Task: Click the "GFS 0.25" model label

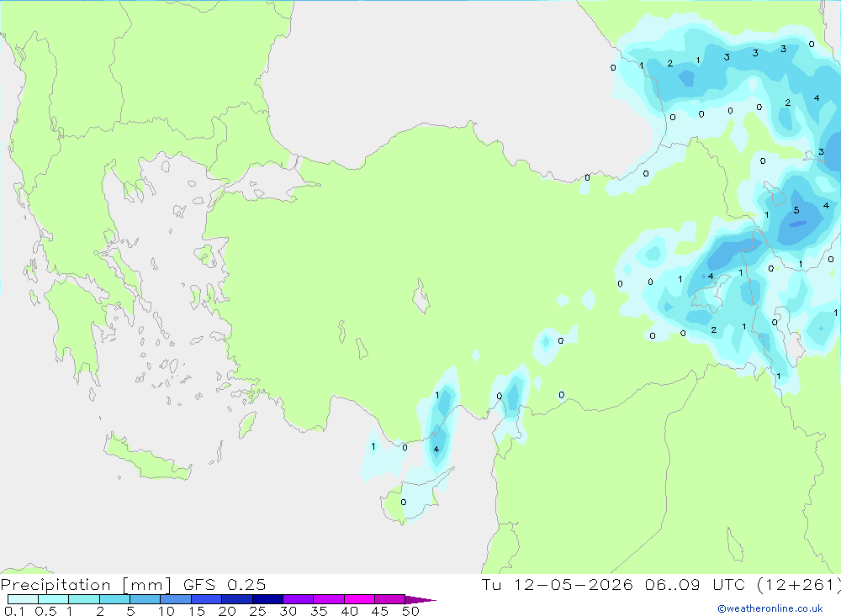Action: point(225,585)
